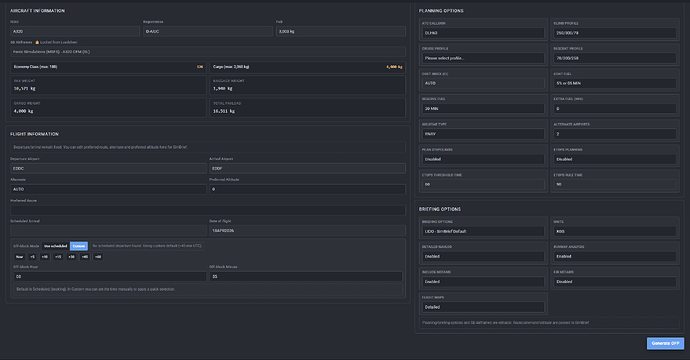This screenshot has width=690, height=360.
Task: Click the Departure Airport field
Action: [x=108, y=169]
